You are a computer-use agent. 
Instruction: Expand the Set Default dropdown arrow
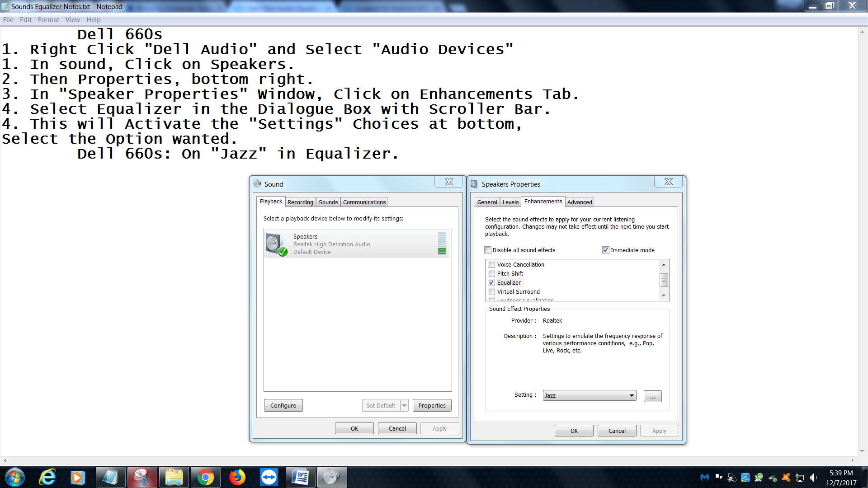404,405
